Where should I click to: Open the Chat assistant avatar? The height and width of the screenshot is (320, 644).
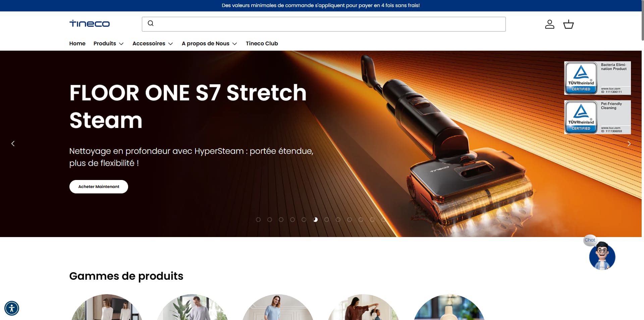(602, 256)
